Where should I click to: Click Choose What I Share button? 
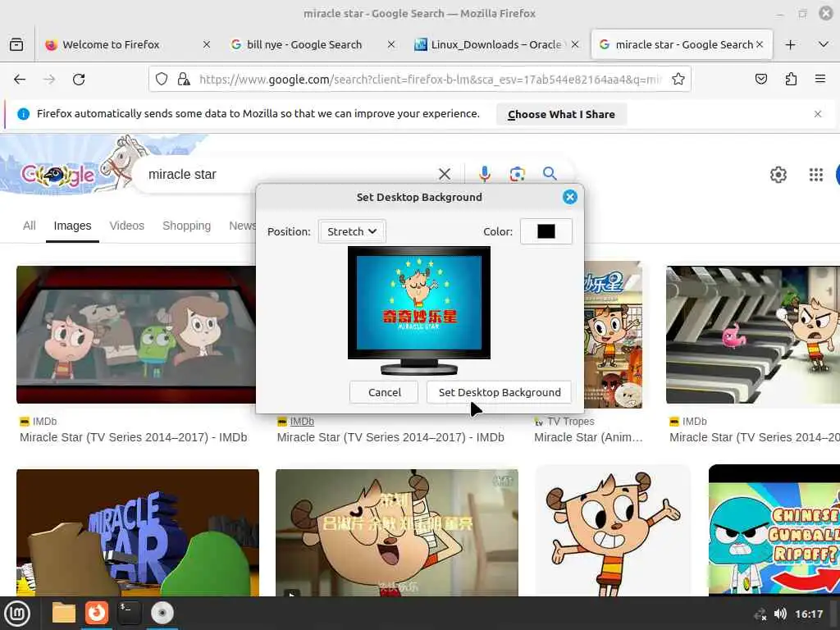pos(561,115)
